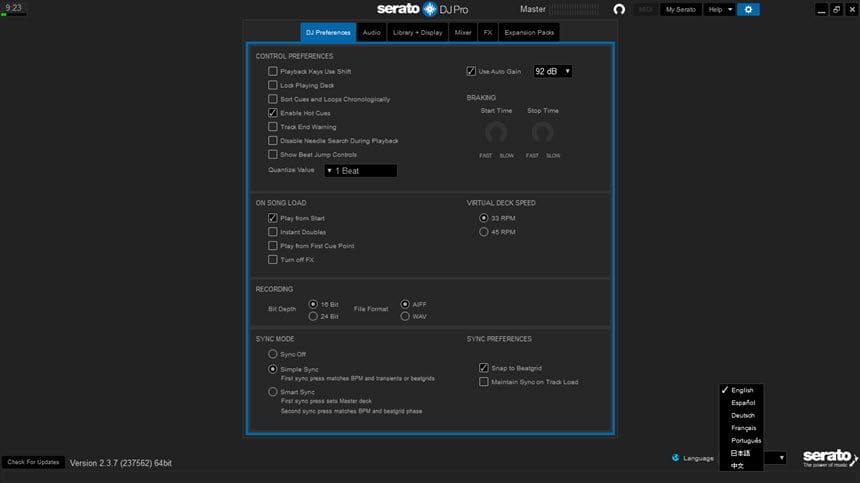Enable Track End Warning
The width and height of the screenshot is (860, 483).
pyautogui.click(x=273, y=127)
